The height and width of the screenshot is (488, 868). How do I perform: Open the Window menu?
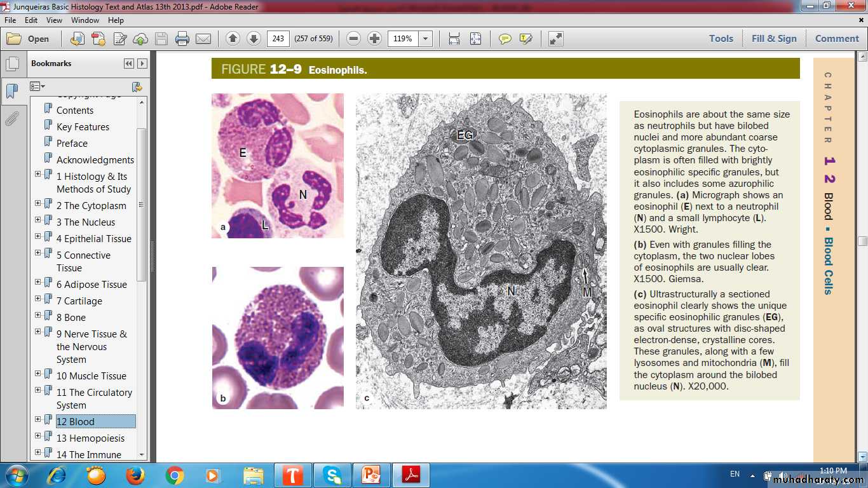pyautogui.click(x=85, y=20)
